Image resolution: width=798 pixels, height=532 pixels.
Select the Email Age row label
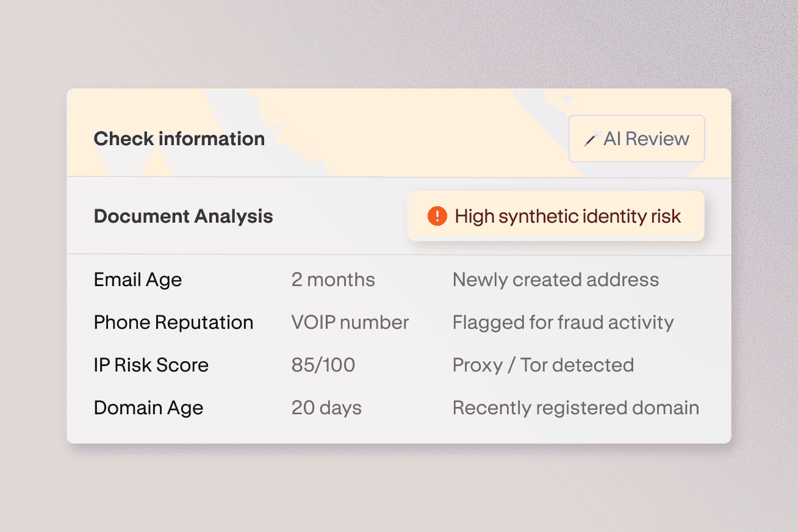click(x=137, y=279)
